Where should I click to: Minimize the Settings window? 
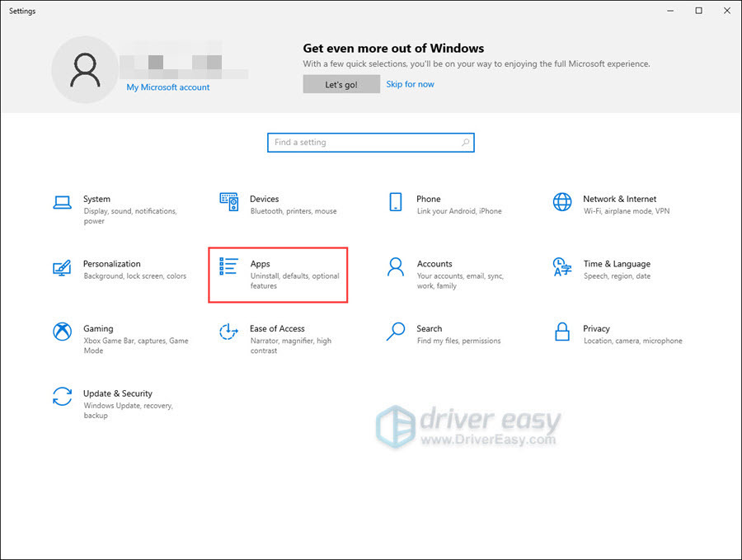coord(670,11)
